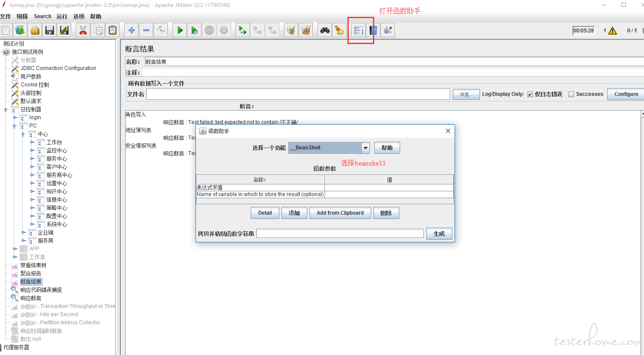
Task: Select 代理服务器 in the tree
Action: (x=16, y=347)
